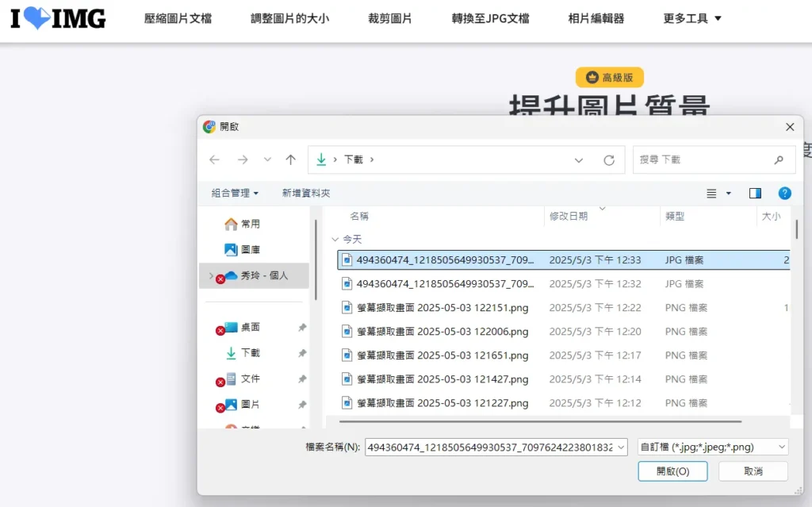Open 壓縮圖片文檔 page
This screenshot has height=507, width=812.
(x=178, y=19)
